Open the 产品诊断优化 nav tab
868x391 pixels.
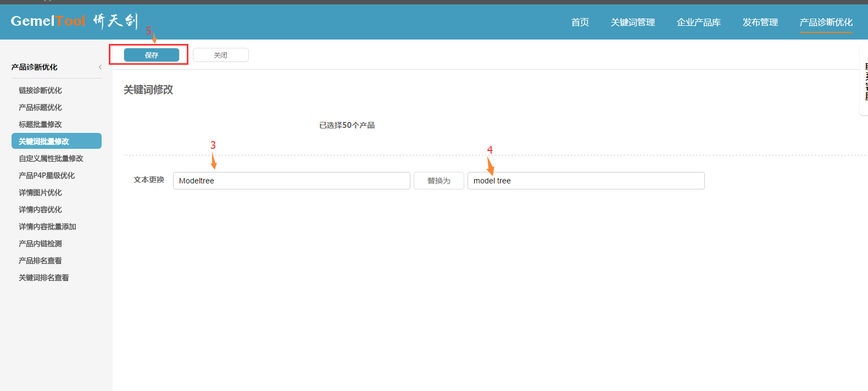pos(826,22)
